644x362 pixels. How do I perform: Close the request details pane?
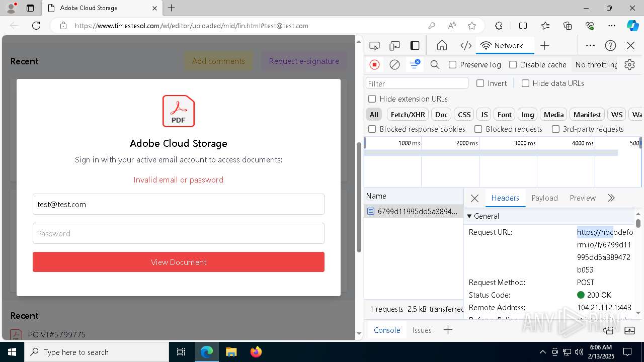474,198
